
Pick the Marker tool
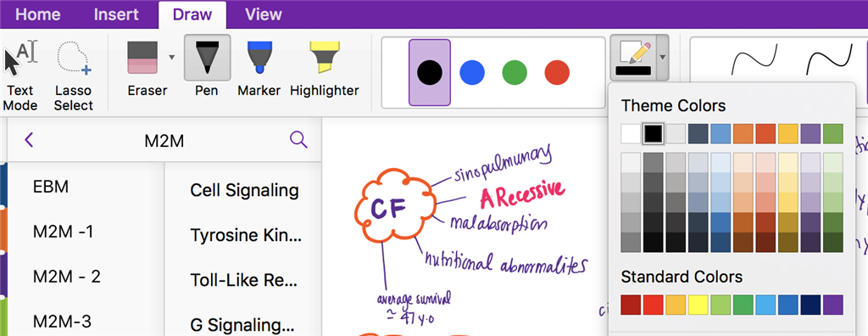[x=259, y=66]
